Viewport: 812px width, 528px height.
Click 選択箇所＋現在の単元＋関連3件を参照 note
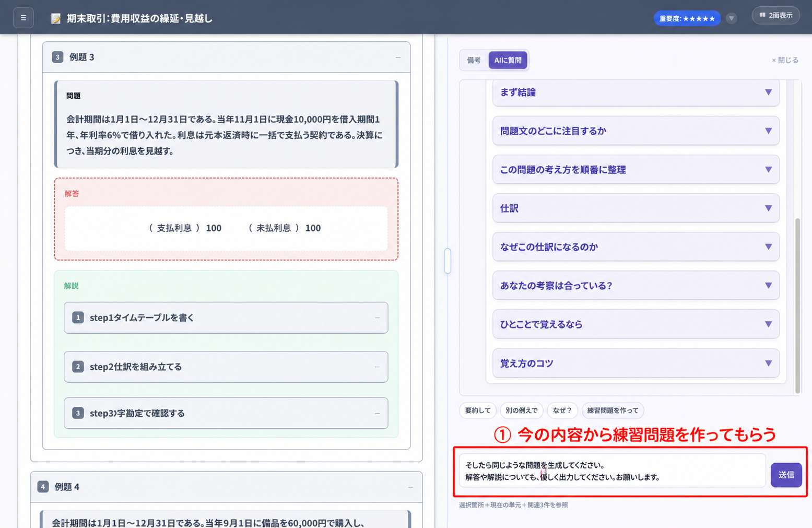[513, 505]
